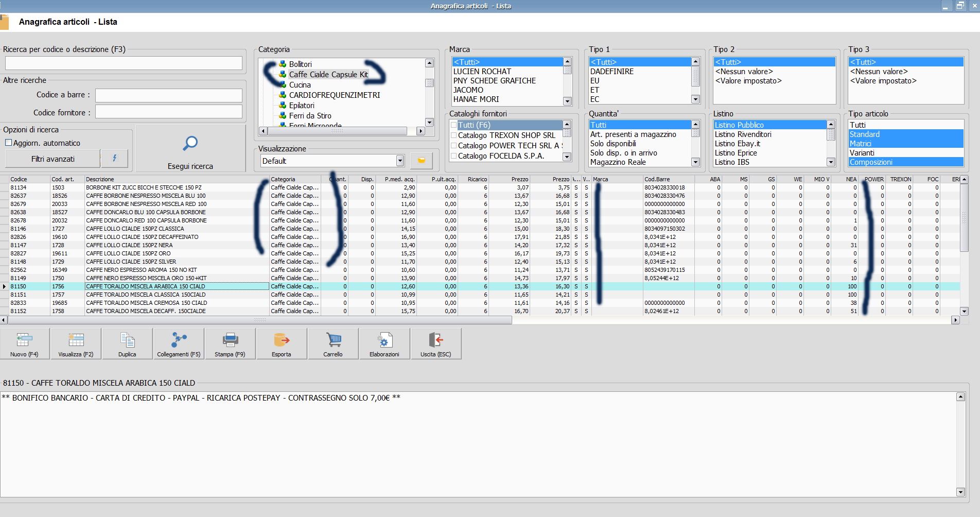Open Visualizza (F2) for the selected article
Screen dimensions: 980x517
[76, 343]
